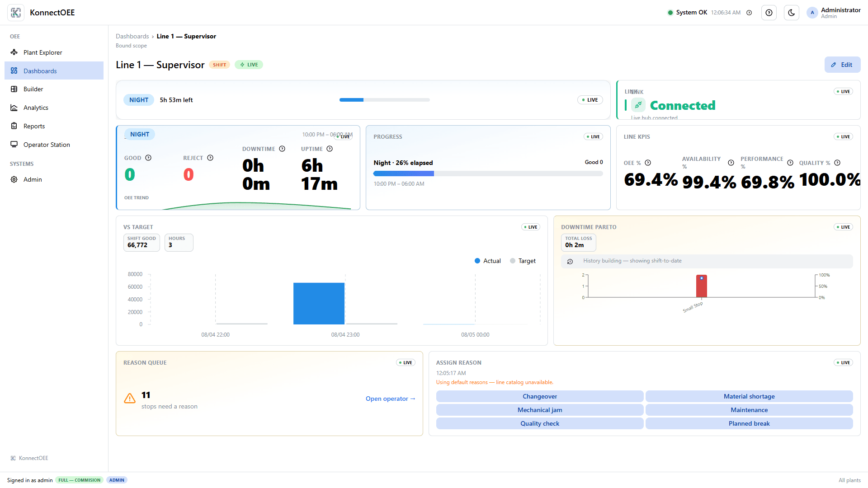Assign Maintenance reason
Viewport: 868px width, 488px height.
[x=749, y=410]
